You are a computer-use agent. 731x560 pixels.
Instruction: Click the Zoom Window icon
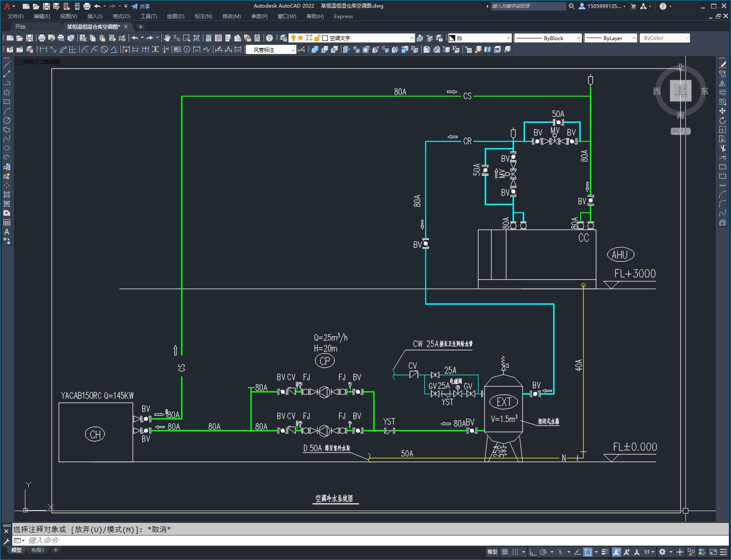point(187,38)
